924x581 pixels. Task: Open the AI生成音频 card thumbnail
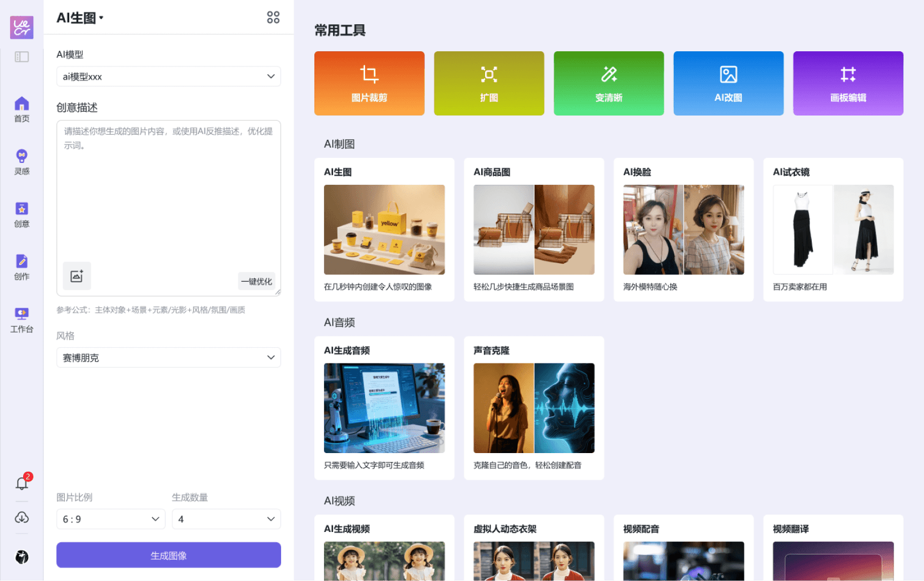pos(384,408)
